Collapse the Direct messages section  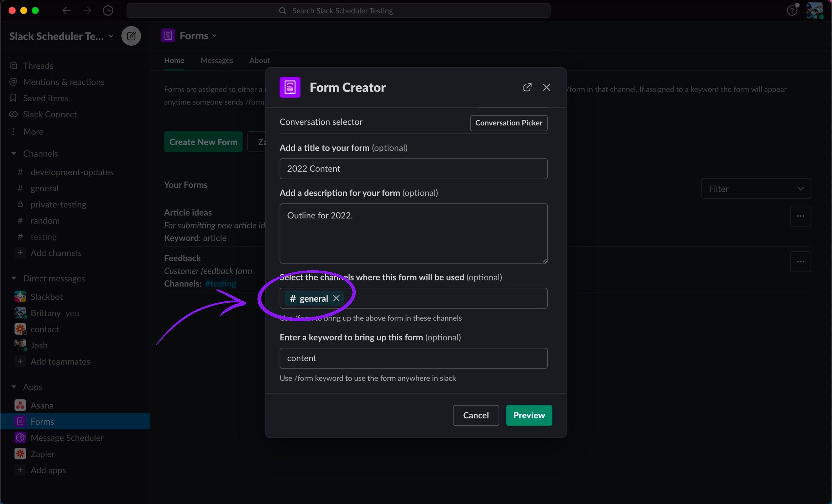tap(14, 278)
